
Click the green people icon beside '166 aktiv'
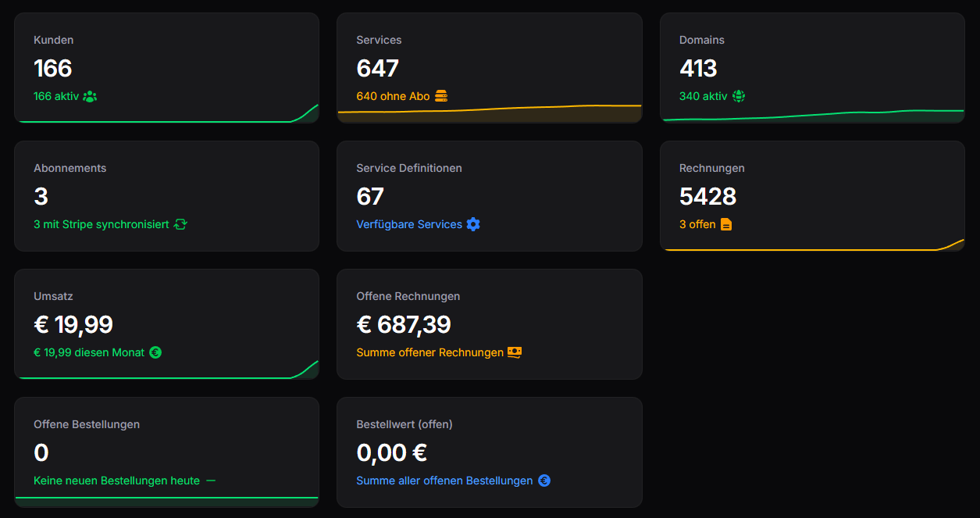90,95
